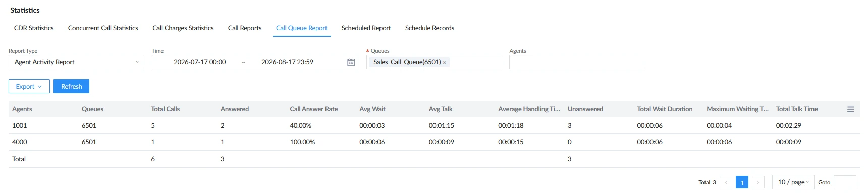Click avg handling time 00:01:18
This screenshot has width=868, height=193.
click(511, 126)
